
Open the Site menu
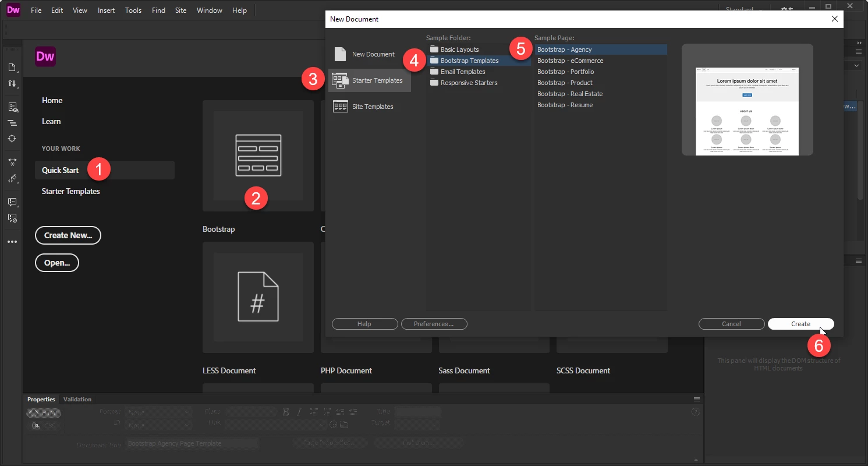[181, 10]
